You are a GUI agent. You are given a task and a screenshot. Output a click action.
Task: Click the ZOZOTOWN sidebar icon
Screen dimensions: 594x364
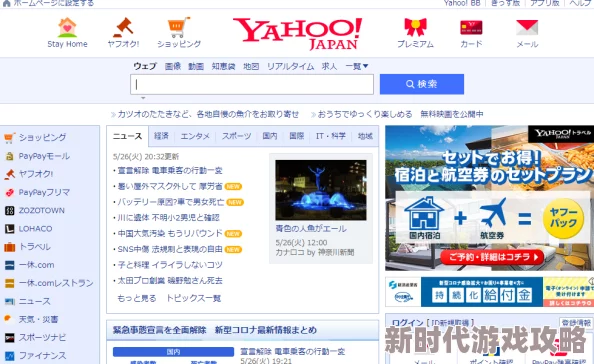[x=9, y=211]
